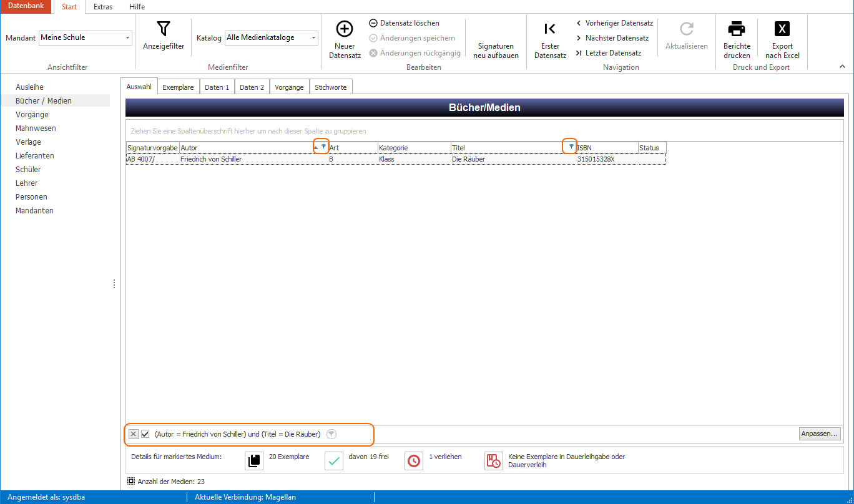Click ISBN value '315015328X'
The image size is (854, 504).
[607, 159]
